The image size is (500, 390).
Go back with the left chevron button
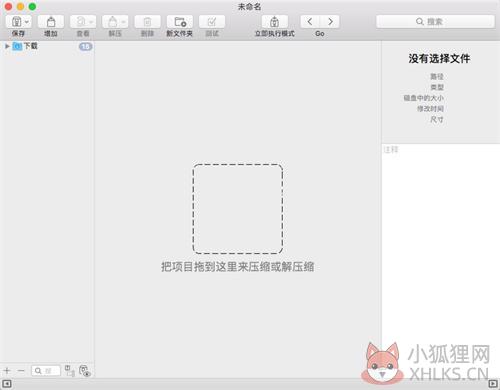[310, 22]
